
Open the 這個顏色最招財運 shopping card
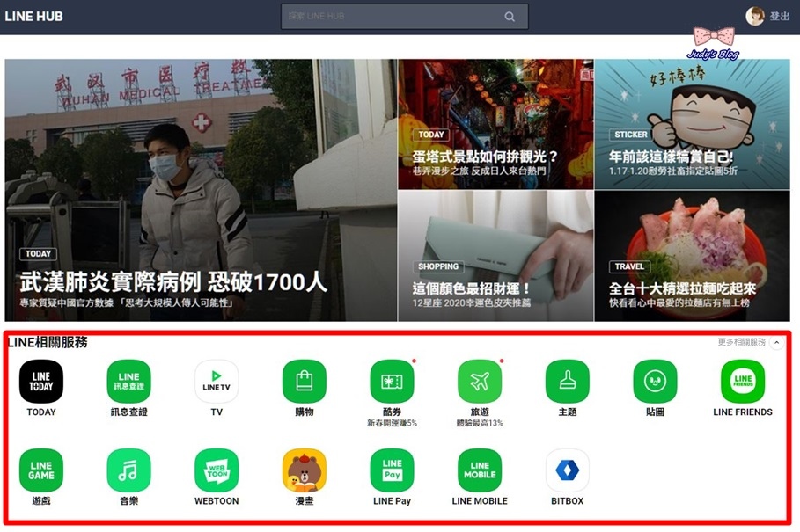point(495,256)
